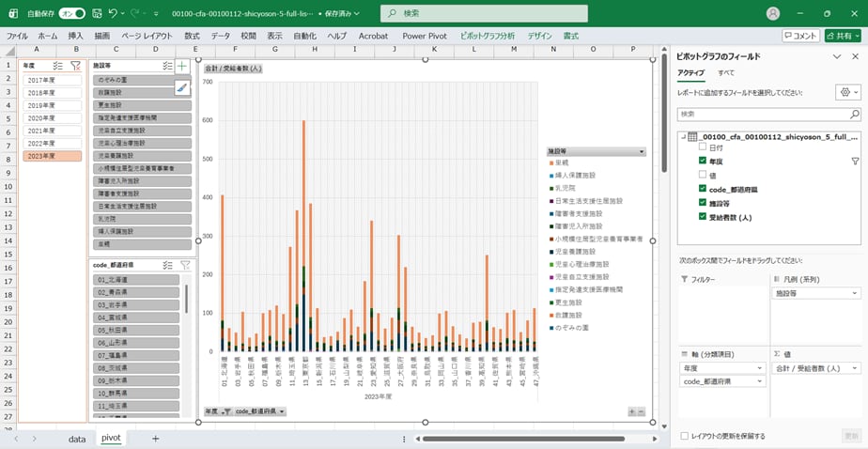
Task: Open the code_都道府県 chart axis dropdown
Action: (x=281, y=411)
